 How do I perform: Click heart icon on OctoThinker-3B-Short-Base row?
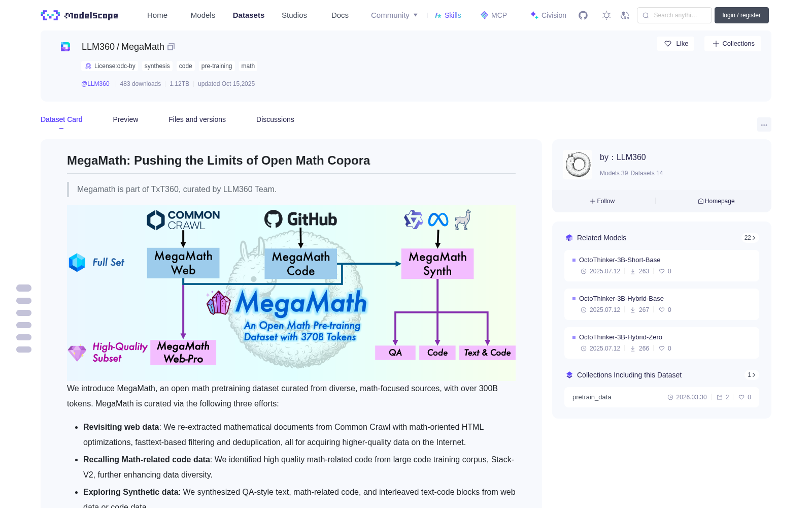[x=662, y=271]
